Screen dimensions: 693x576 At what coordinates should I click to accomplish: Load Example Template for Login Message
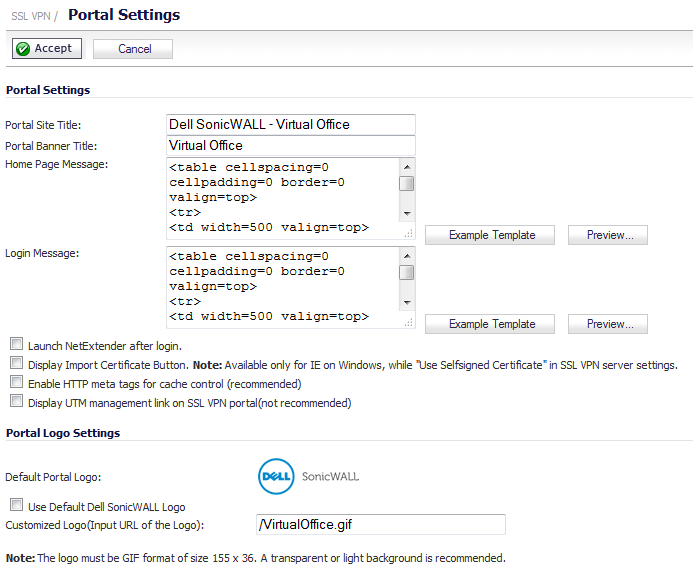coord(490,324)
